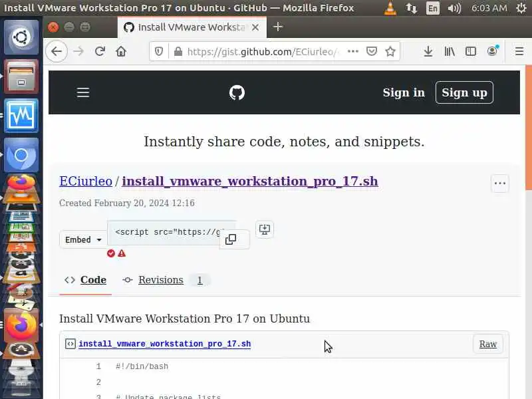Click 'Created February 20, 2024 12:16' text
532x399 pixels.
coord(127,203)
